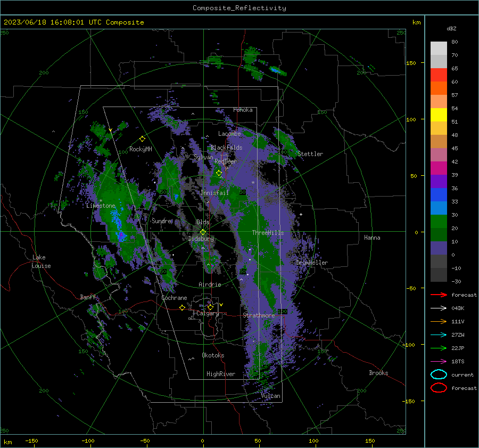Click the light blue 30-33 dBZ swatch

439,208
